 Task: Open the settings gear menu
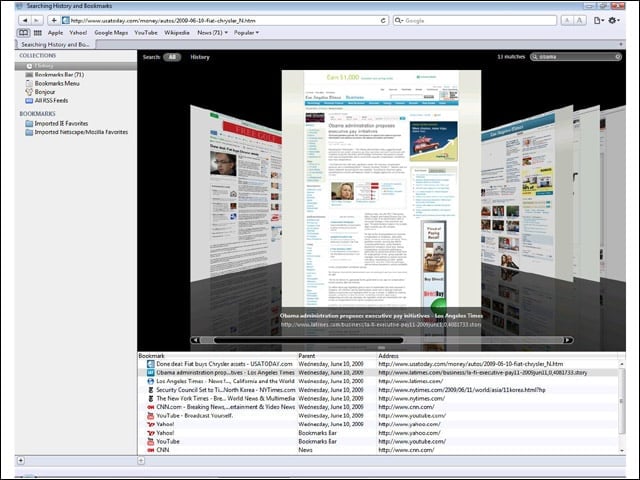(613, 20)
